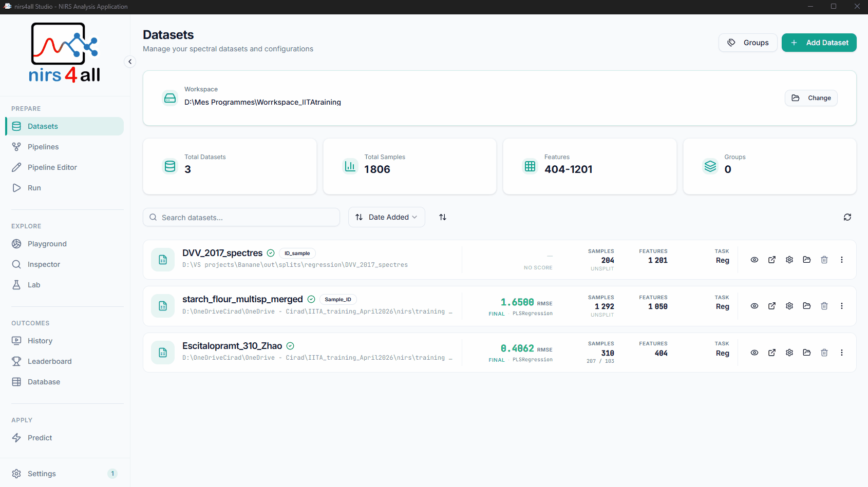This screenshot has height=487, width=868.
Task: Collapse the sidebar with chevron button
Action: 130,62
